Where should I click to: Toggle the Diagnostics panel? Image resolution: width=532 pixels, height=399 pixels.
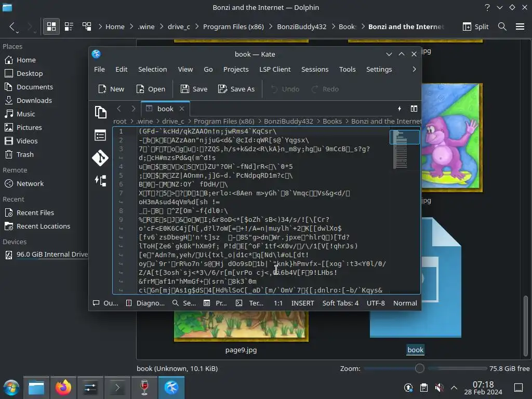point(145,303)
